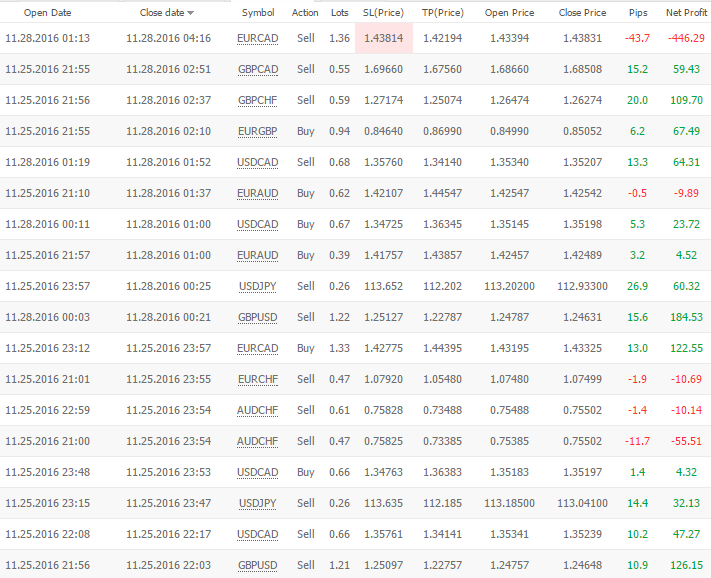Click open date 11.28.2016 01:13
711x578 pixels.
click(48, 38)
